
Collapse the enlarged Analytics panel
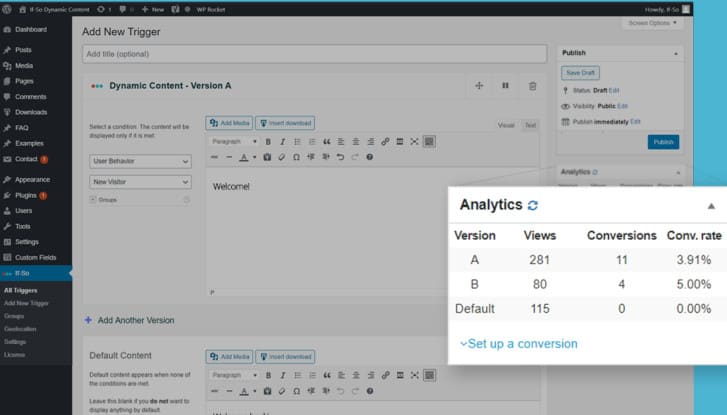pyautogui.click(x=711, y=206)
